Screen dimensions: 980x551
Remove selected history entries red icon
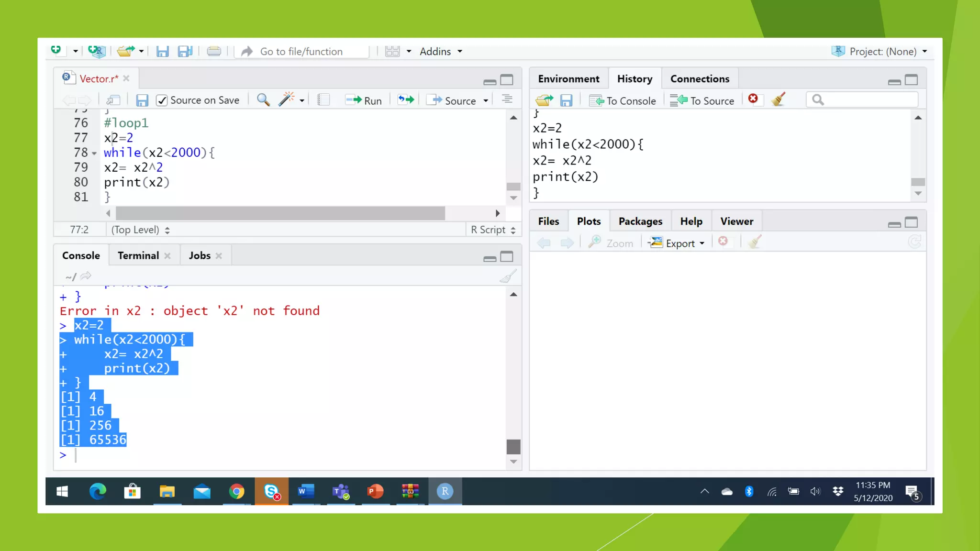pyautogui.click(x=753, y=99)
